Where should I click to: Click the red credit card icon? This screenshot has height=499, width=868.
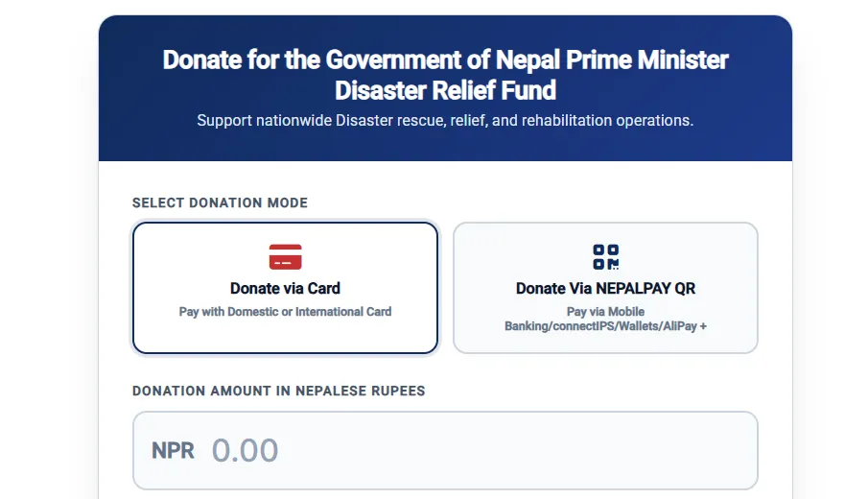pyautogui.click(x=285, y=257)
